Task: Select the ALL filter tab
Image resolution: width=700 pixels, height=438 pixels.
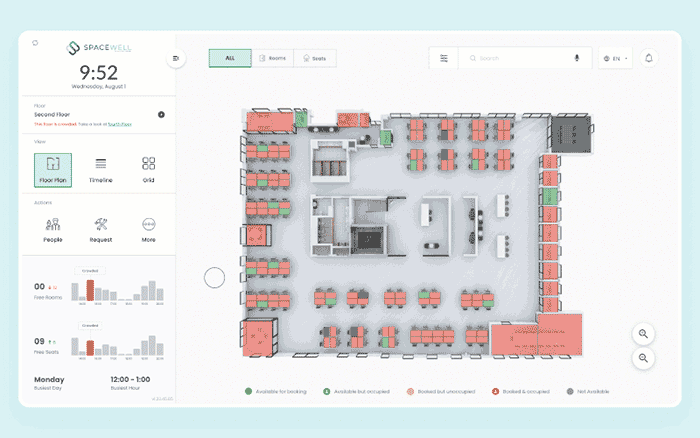Action: click(x=230, y=59)
